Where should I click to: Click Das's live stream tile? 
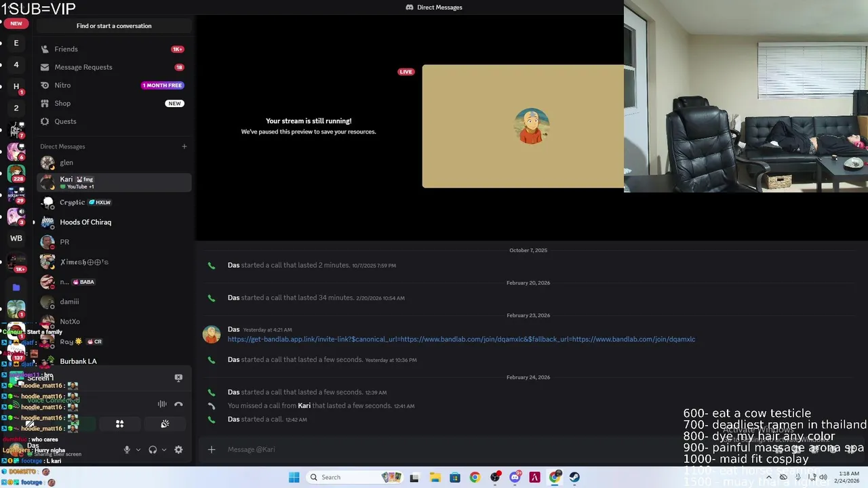tap(523, 126)
